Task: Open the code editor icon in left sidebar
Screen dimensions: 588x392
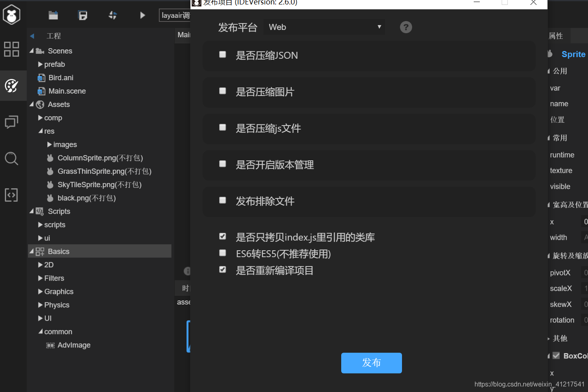Action: coord(12,195)
